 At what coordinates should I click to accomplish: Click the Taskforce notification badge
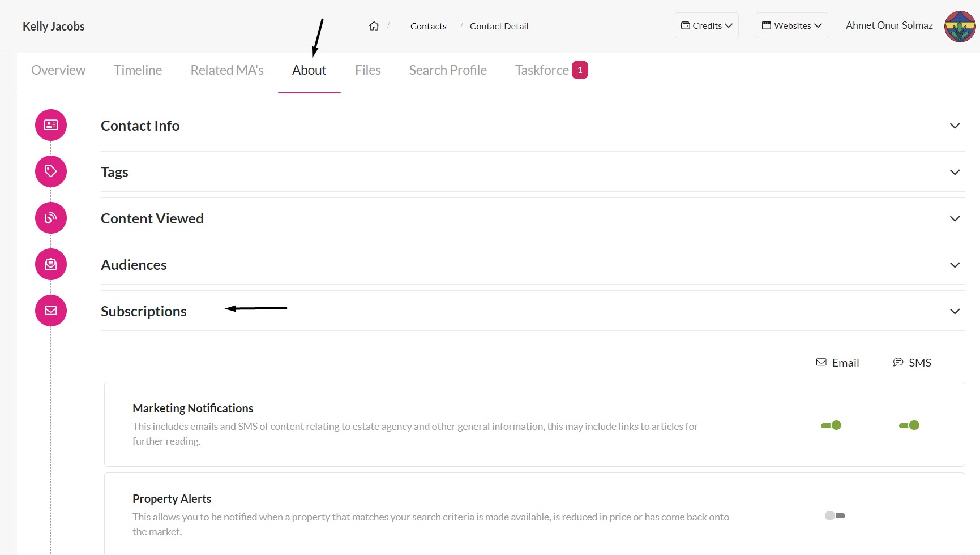[580, 70]
